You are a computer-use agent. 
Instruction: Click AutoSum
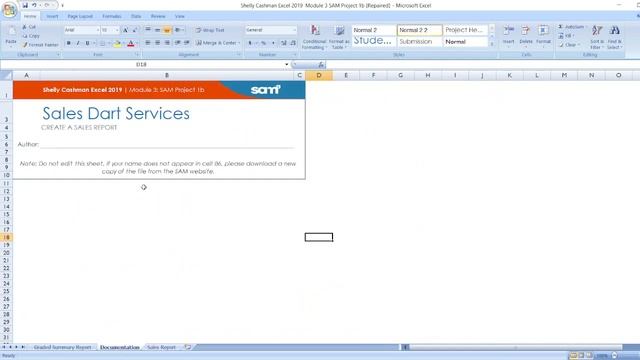[572, 27]
